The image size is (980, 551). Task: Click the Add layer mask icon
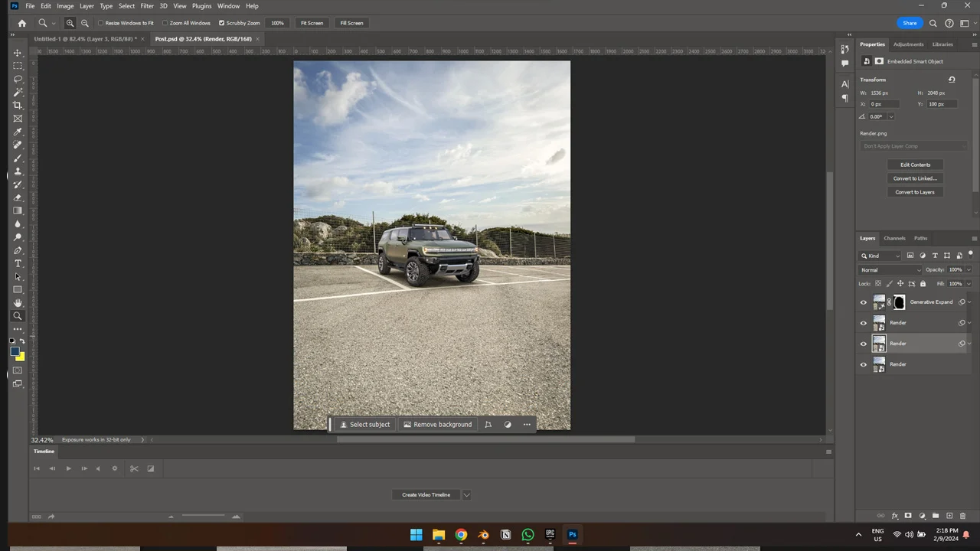(x=908, y=516)
